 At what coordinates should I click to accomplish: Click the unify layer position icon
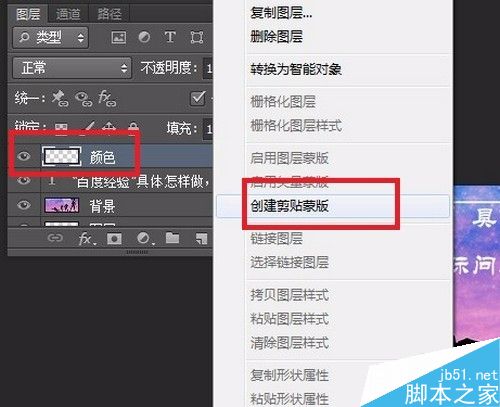pos(60,98)
